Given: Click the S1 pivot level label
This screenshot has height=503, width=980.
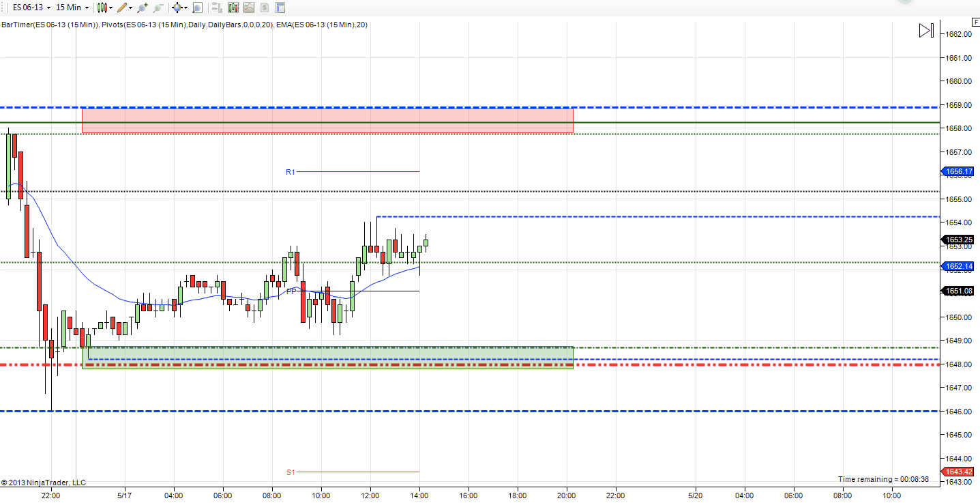Looking at the screenshot, I should click(291, 472).
